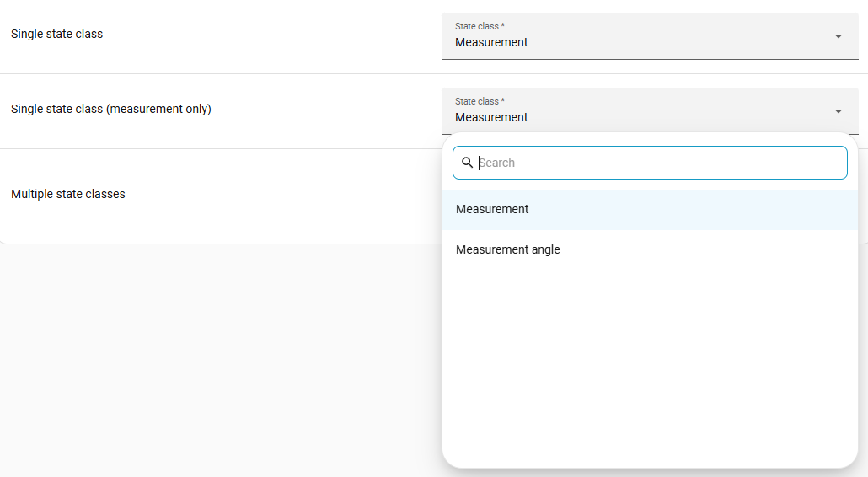Click the magnifier search icon
This screenshot has width=868, height=477.
point(467,163)
